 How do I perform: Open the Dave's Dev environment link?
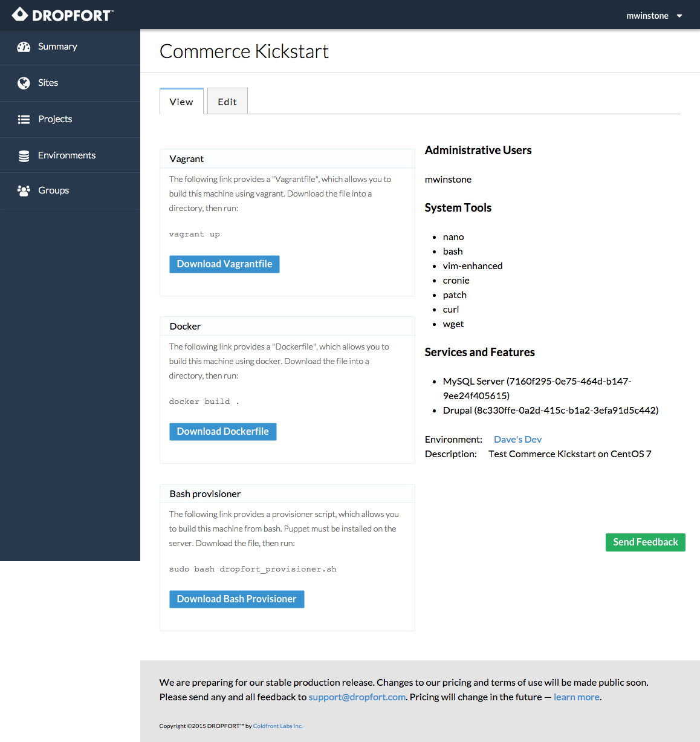click(517, 440)
